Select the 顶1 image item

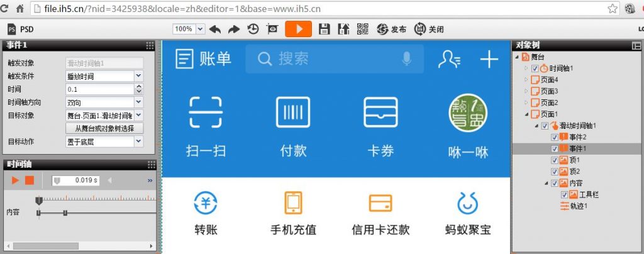574,160
